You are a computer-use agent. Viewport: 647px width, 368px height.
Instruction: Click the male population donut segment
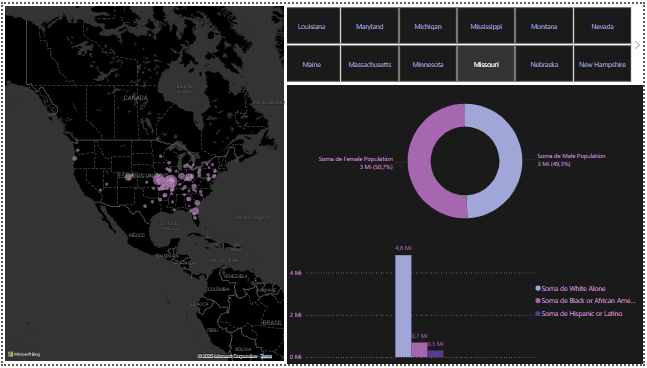[510, 161]
